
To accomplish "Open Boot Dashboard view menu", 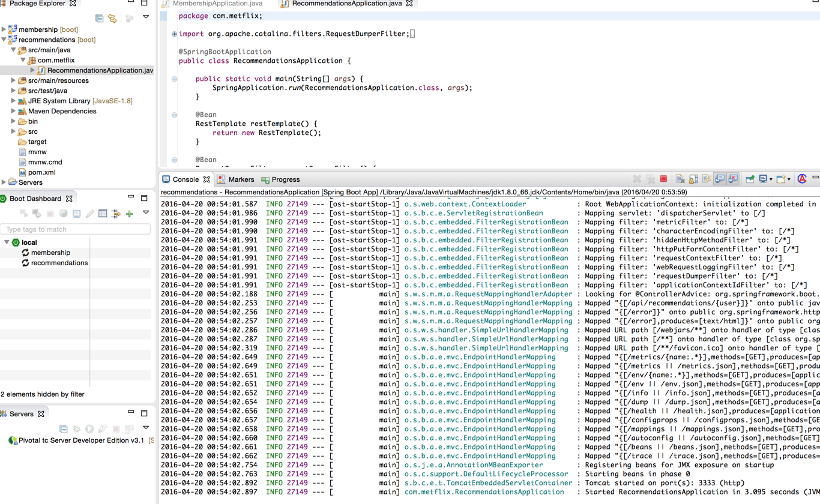I will [146, 212].
